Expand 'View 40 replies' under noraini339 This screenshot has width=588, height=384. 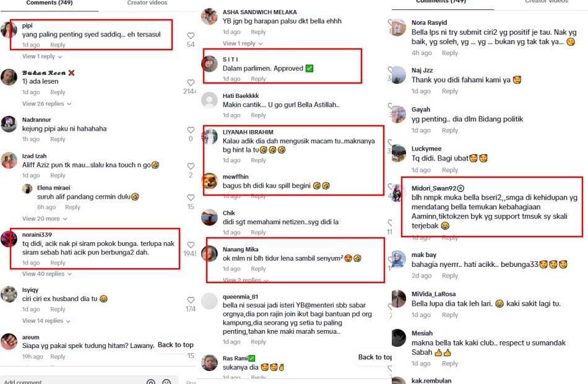(x=47, y=274)
